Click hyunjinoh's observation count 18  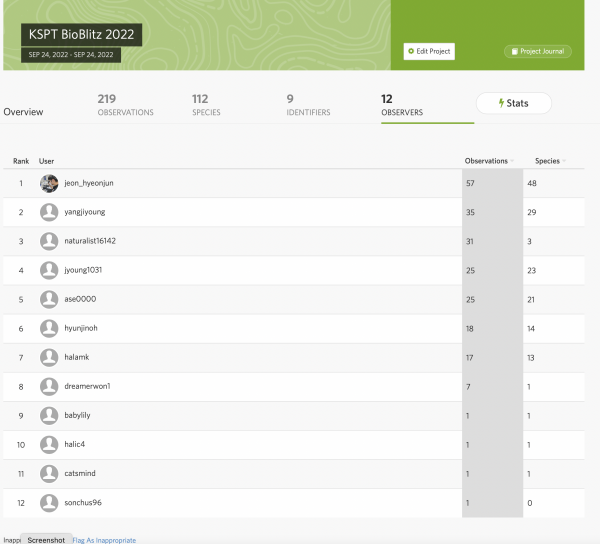pos(470,329)
